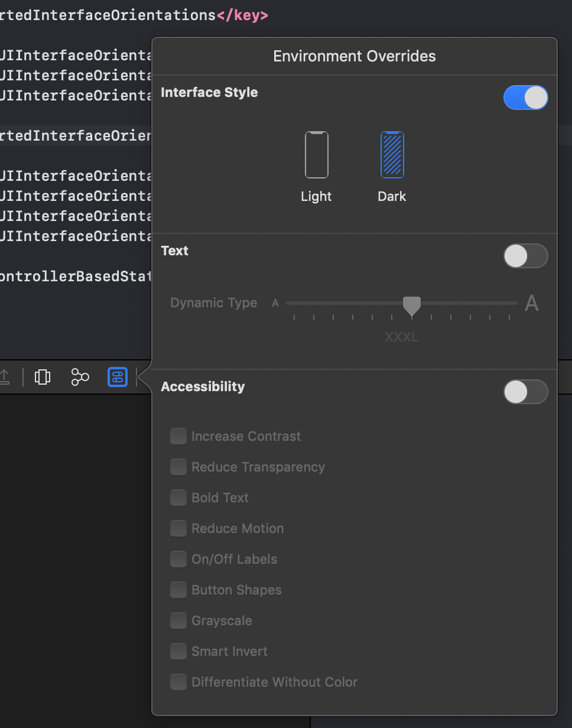Image resolution: width=572 pixels, height=728 pixels.
Task: Click the small A text size icon
Action: coord(275,303)
